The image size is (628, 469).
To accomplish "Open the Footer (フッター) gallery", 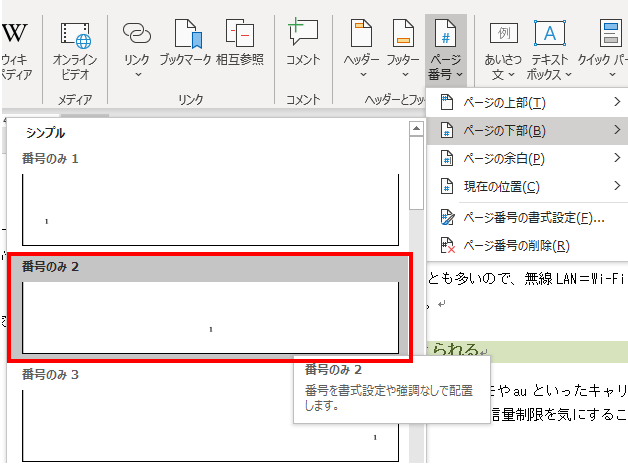I will [403, 48].
